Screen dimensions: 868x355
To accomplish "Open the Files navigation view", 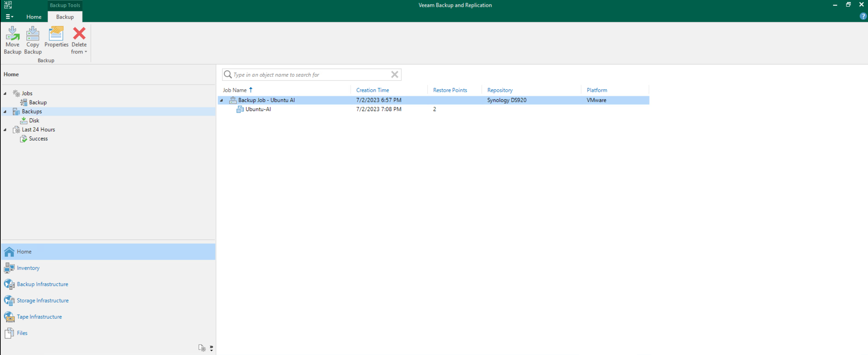I will click(x=108, y=333).
